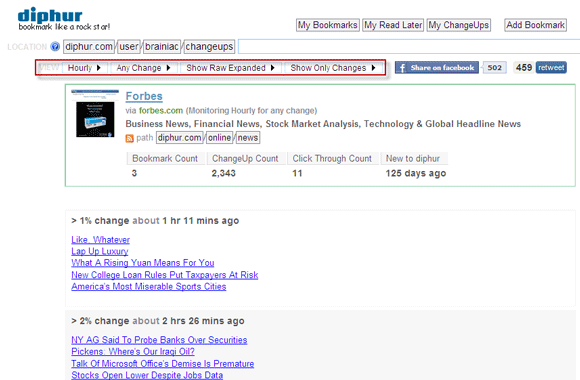Expand the Show Only Changes dropdown
The image size is (580, 380).
tap(333, 68)
